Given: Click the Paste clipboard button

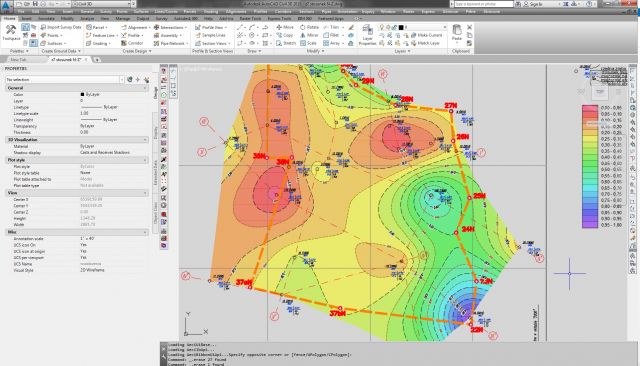Looking at the screenshot, I should click(457, 33).
